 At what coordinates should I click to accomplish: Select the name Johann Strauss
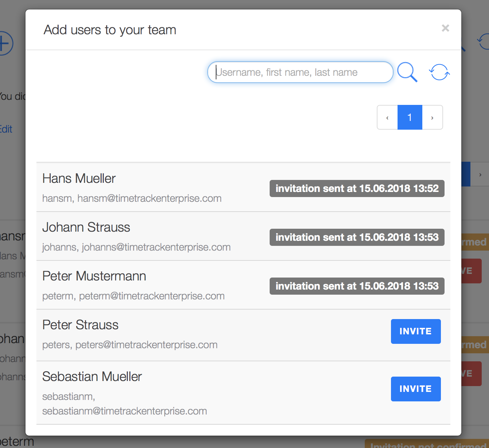(x=86, y=227)
